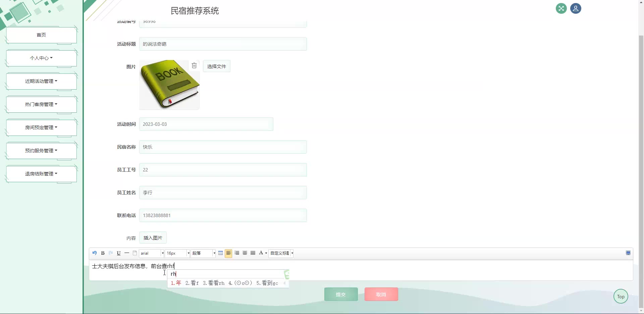The width and height of the screenshot is (644, 314).
Task: Click the 取消 cancel button
Action: click(381, 294)
